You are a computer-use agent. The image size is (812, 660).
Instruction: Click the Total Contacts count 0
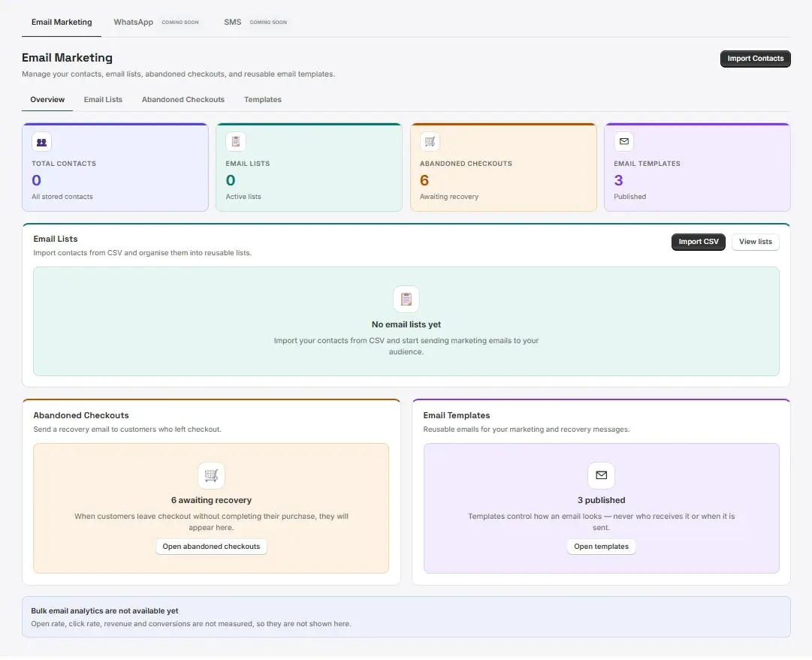click(x=36, y=181)
